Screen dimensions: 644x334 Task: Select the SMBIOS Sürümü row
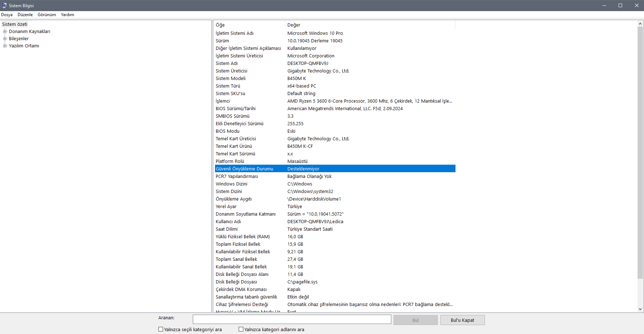335,116
